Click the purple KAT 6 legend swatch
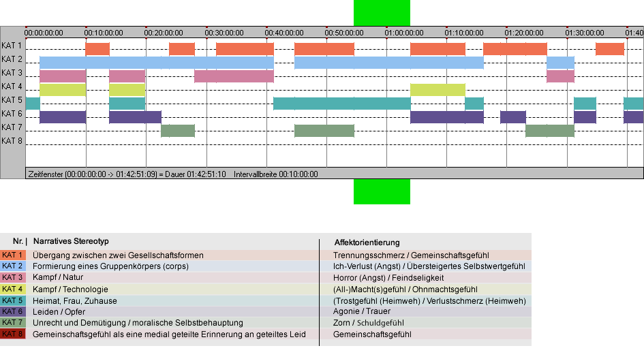The height and width of the screenshot is (361, 644). [13, 311]
